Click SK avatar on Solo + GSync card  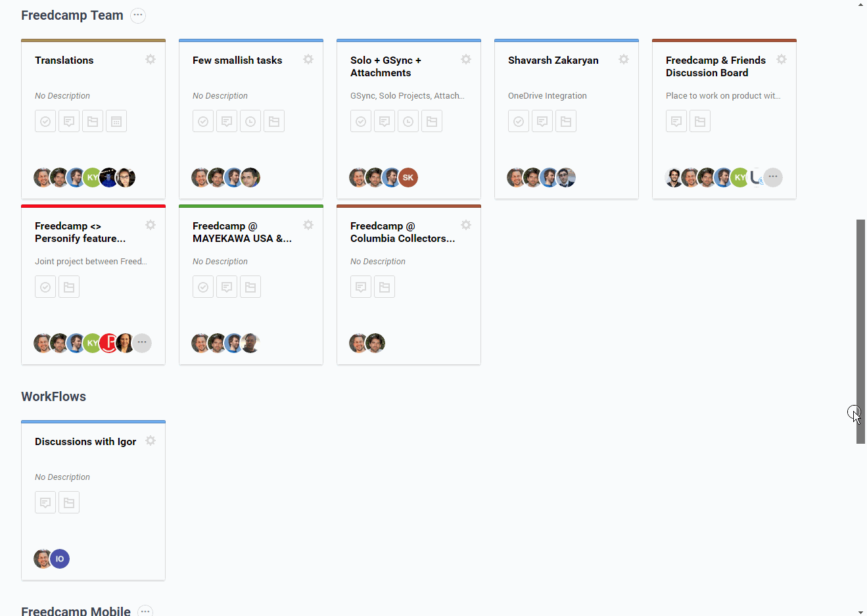[x=408, y=178]
